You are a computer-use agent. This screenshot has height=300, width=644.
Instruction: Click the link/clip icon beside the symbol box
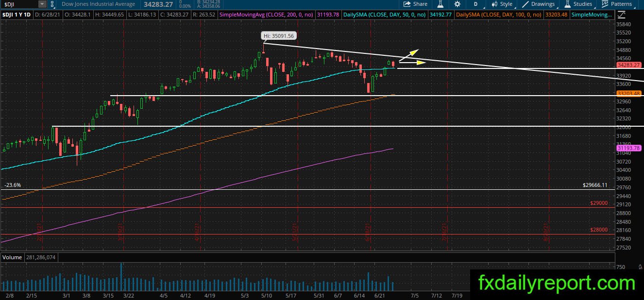tap(52, 4)
